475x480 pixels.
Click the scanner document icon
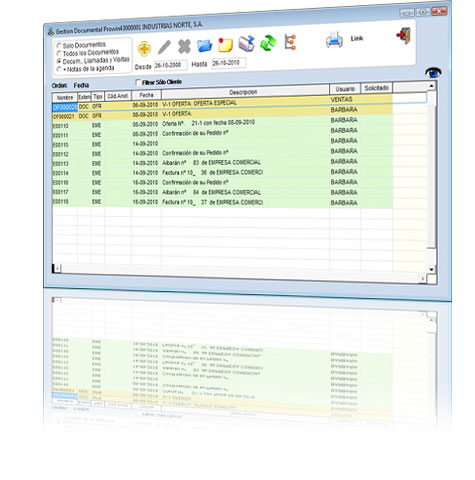(247, 43)
